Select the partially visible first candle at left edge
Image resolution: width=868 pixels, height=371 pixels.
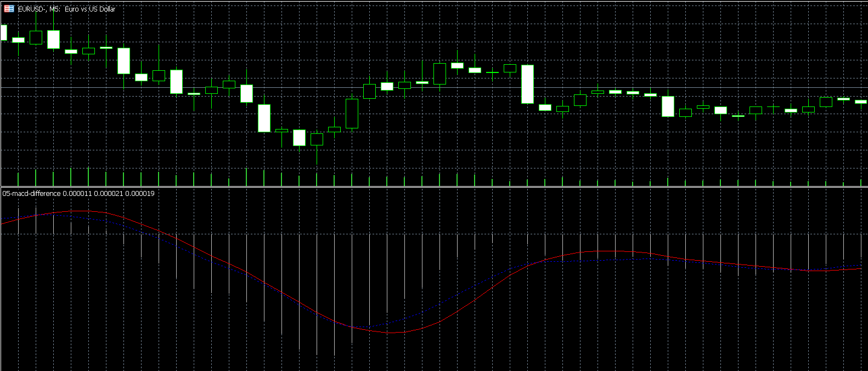pyautogui.click(x=3, y=33)
